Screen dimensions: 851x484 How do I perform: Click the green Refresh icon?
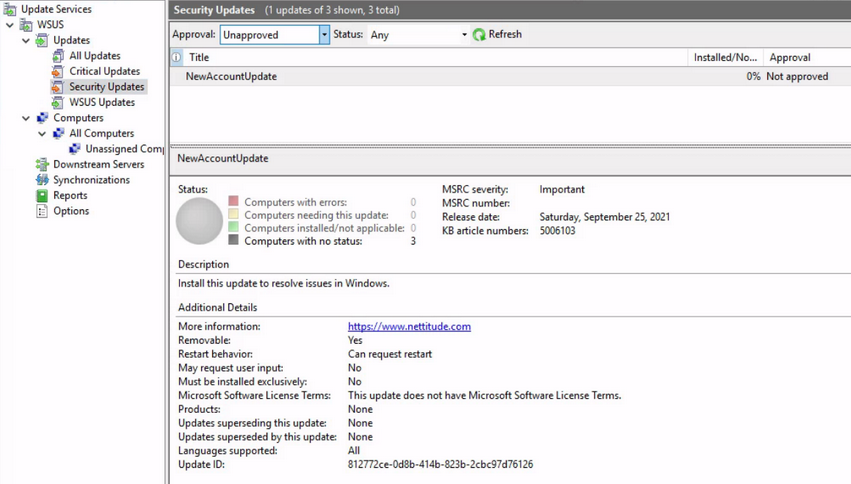(479, 35)
